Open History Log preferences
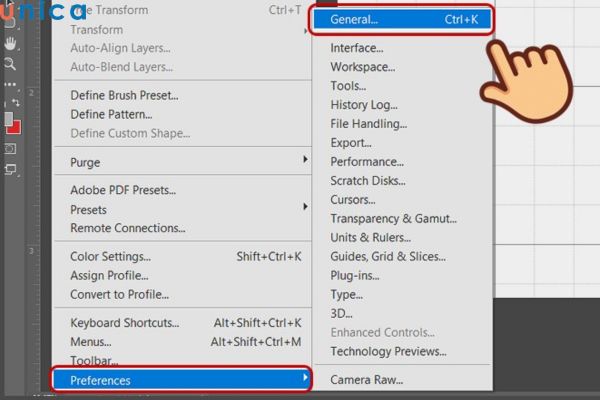 [x=402, y=105]
